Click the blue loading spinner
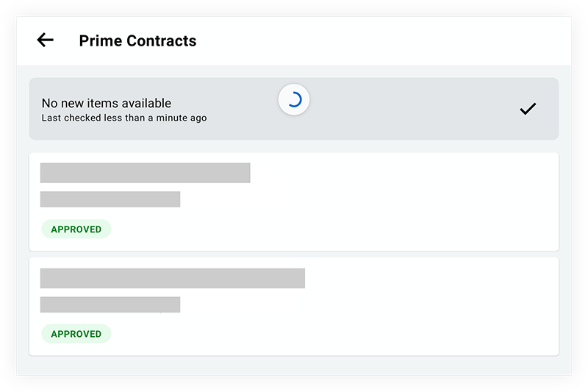Screen dimensions: 588x392 (x=294, y=101)
